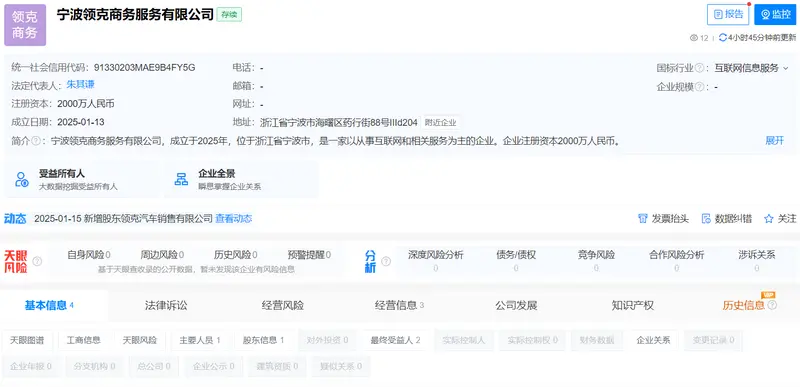Click the 监控 monitor button
800x387 pixels.
[x=775, y=14]
